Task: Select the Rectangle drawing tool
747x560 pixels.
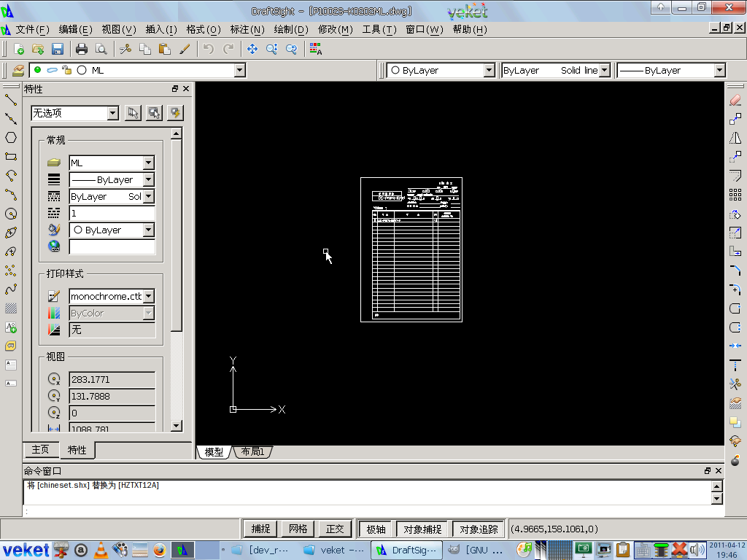Action: 11,157
